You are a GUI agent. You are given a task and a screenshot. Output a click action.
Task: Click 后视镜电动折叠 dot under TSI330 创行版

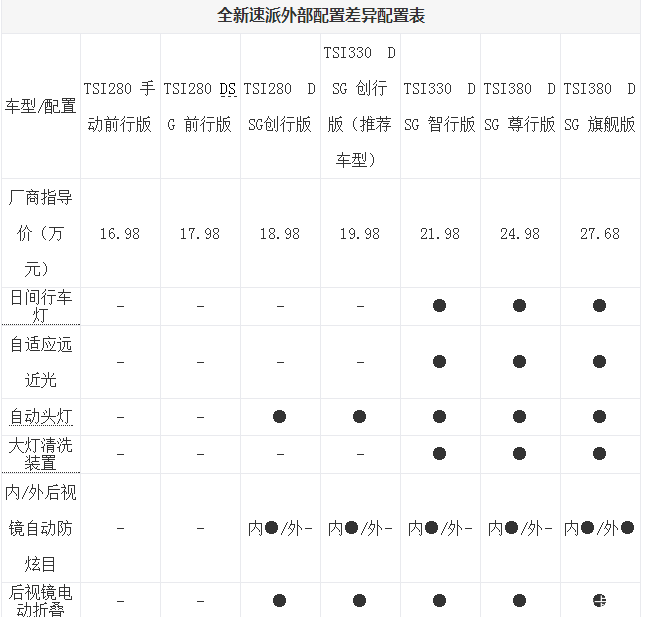coord(360,601)
